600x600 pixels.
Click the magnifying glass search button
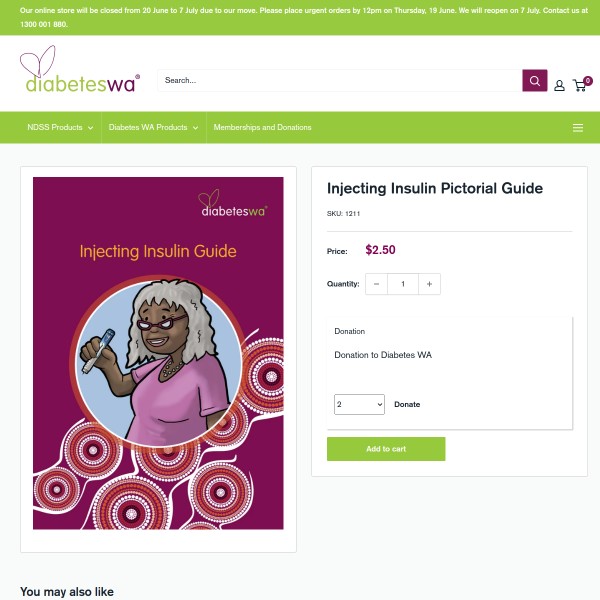[536, 81]
